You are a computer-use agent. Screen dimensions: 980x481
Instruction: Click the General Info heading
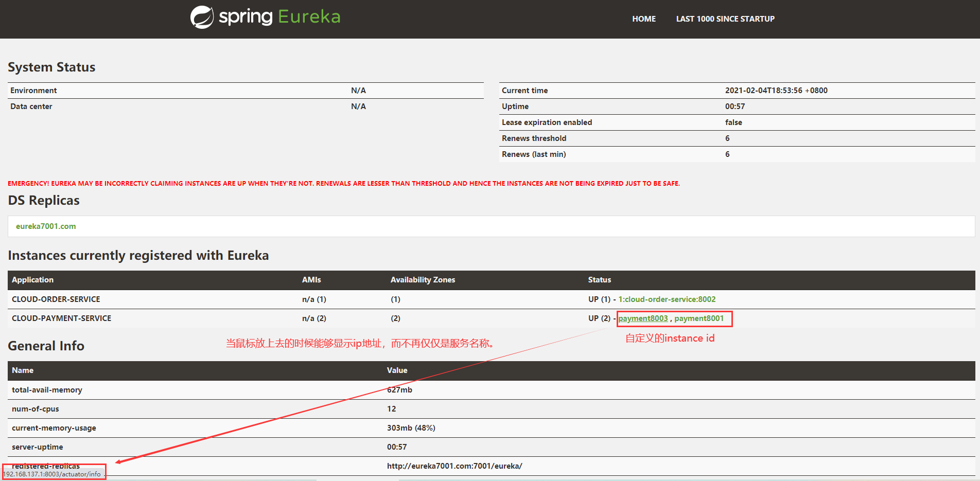click(x=46, y=346)
